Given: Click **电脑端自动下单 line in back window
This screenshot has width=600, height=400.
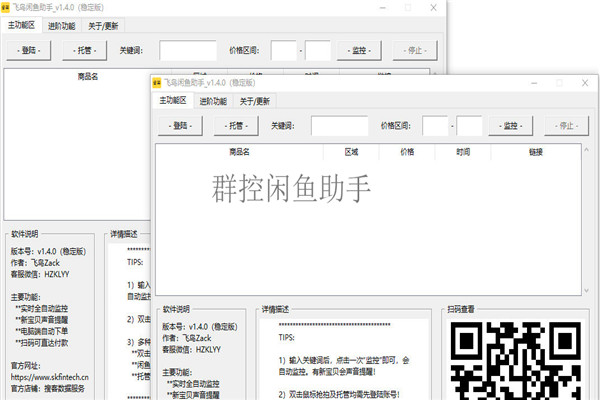Looking at the screenshot, I should (x=41, y=331).
